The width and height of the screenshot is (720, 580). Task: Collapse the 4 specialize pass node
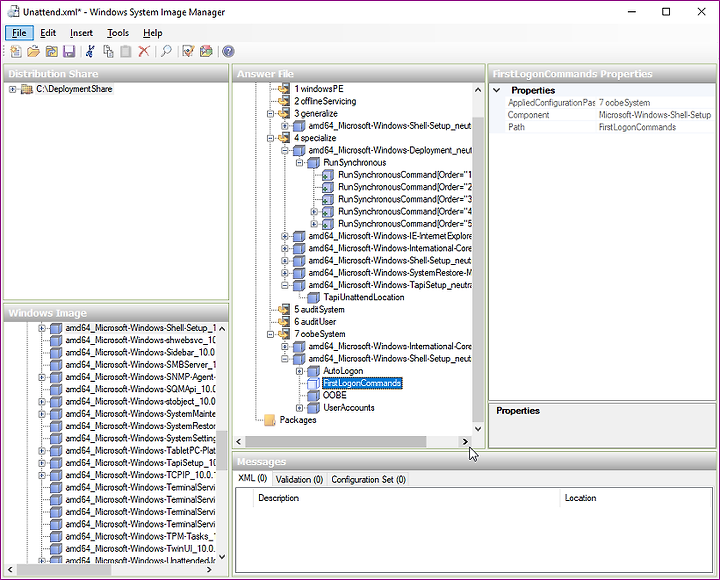[270, 138]
